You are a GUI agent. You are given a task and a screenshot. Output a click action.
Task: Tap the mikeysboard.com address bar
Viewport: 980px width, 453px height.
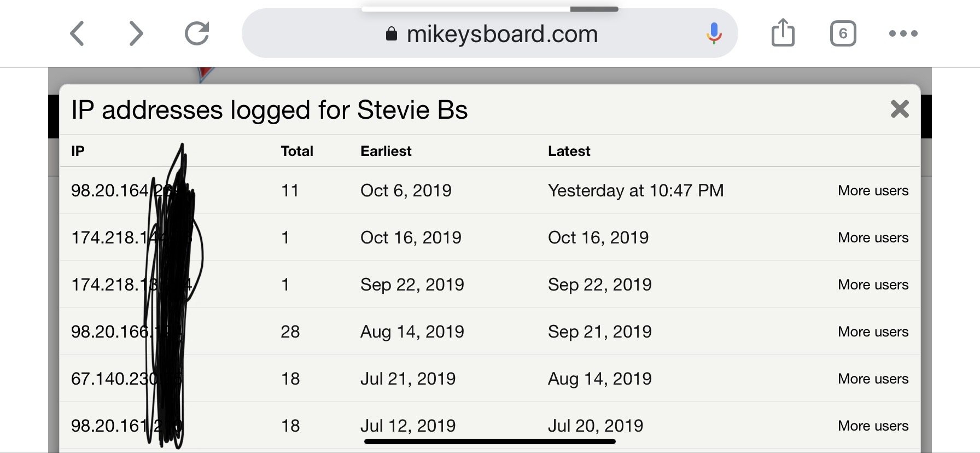[x=502, y=34]
